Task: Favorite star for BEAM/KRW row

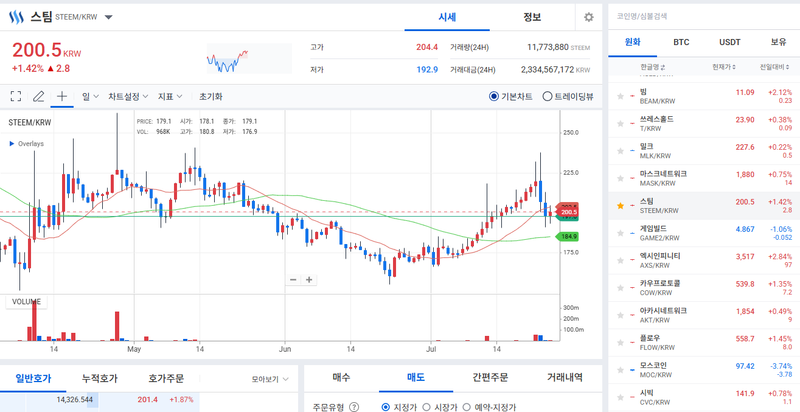Action: (x=620, y=96)
